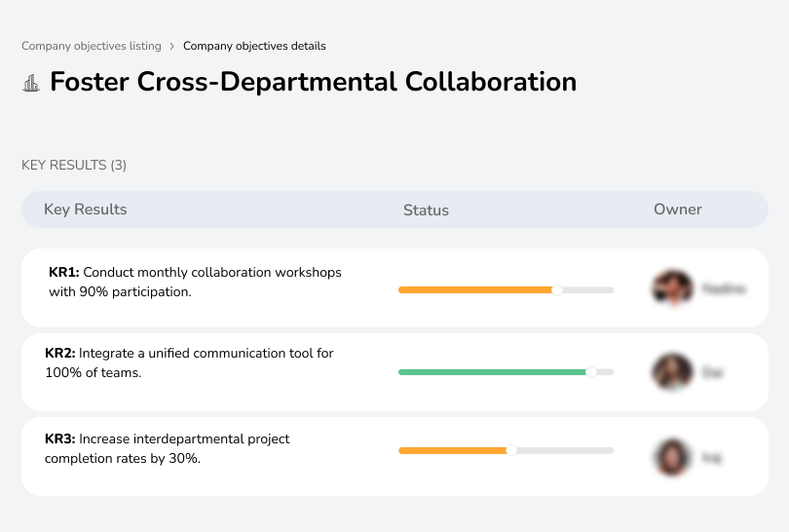Select the Foster Cross-Departmental Collaboration title
789x532 pixels.
click(313, 82)
